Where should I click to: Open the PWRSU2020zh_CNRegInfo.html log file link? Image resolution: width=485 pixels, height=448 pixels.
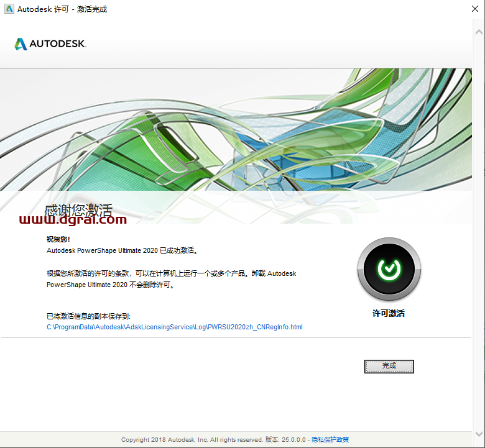point(175,327)
